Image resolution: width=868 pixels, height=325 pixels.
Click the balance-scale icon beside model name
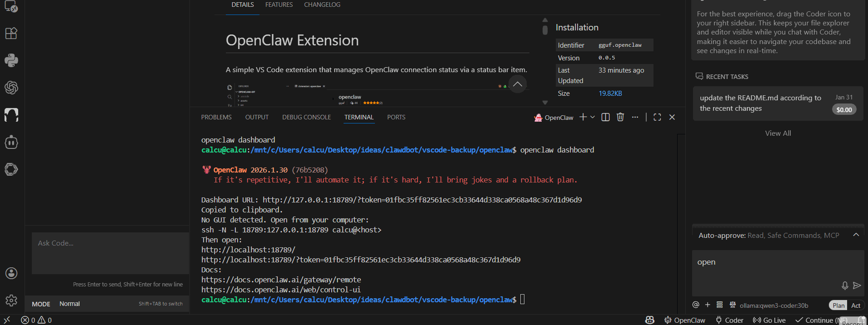click(x=733, y=305)
